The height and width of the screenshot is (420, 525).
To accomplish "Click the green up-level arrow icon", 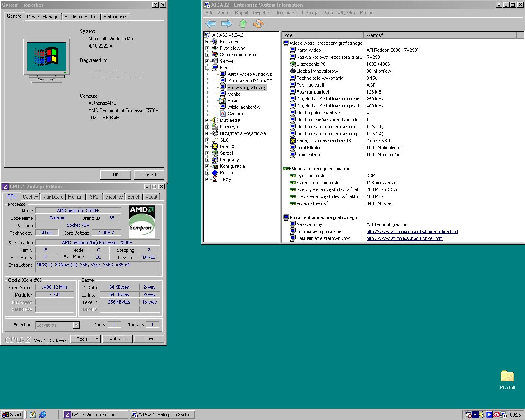I will pos(243,24).
